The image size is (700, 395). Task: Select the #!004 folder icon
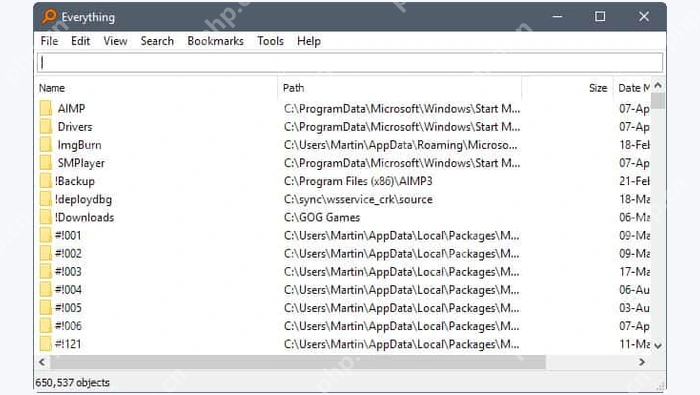point(46,290)
